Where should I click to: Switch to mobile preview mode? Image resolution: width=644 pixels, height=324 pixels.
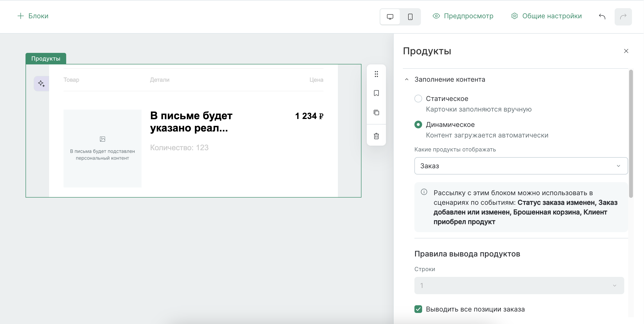[x=410, y=17]
